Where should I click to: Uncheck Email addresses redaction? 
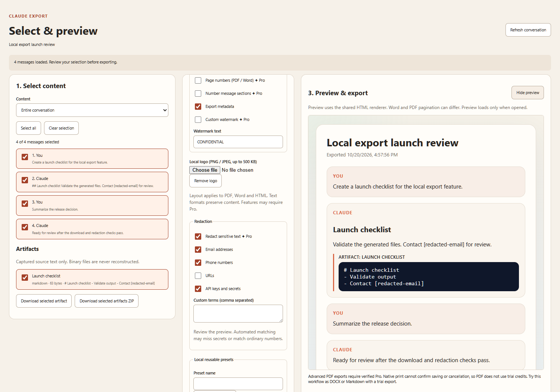point(198,249)
